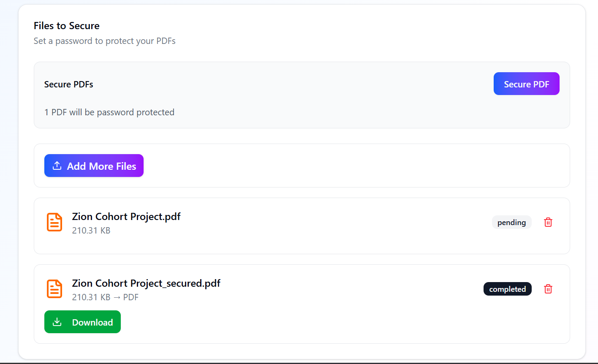598x364 pixels.
Task: Click orange document icon of pending PDF
Action: pos(54,222)
